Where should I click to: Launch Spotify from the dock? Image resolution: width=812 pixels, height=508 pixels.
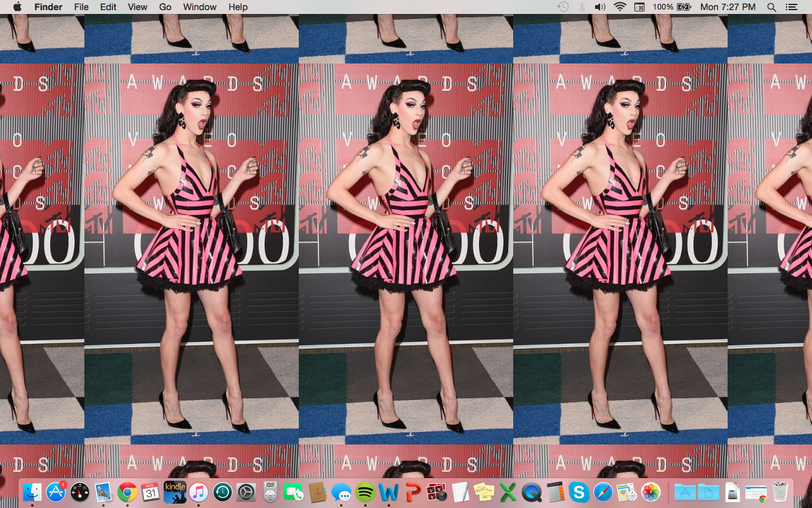click(365, 492)
